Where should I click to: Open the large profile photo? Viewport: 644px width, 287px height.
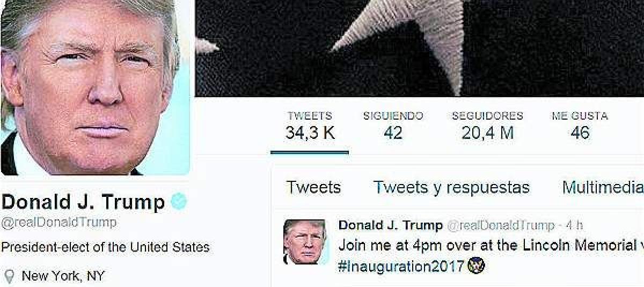click(96, 87)
